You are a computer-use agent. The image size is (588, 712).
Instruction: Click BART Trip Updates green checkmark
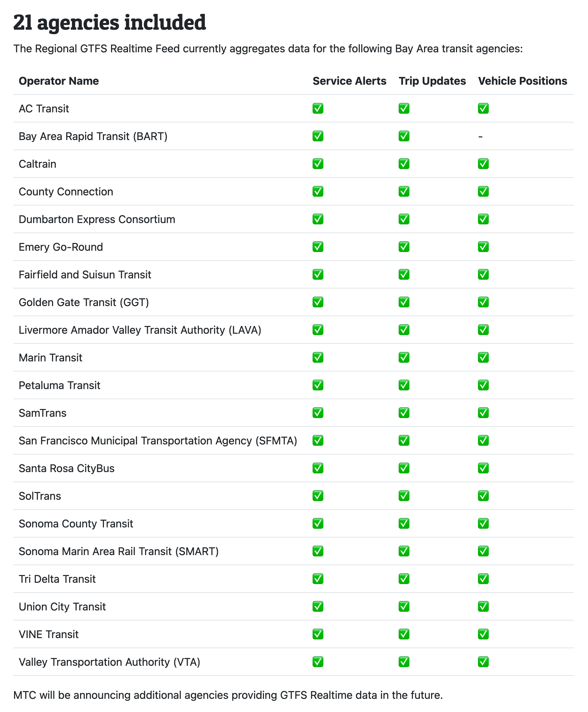404,136
